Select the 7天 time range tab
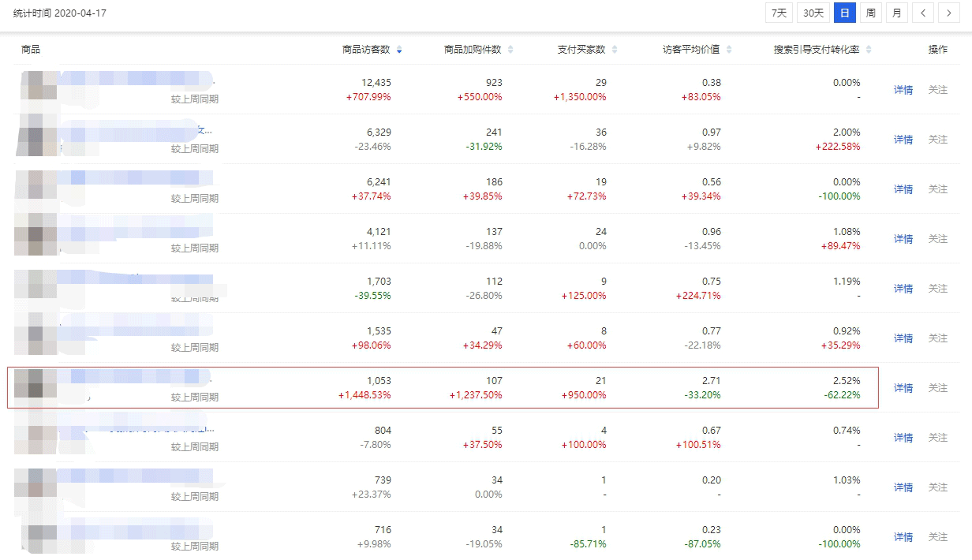Screen dimensions: 972x560 pos(779,13)
